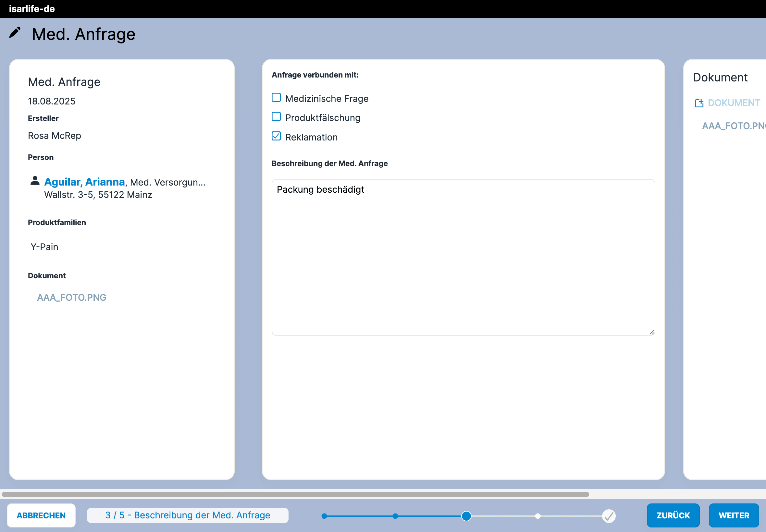
Task: Check the Medizinische Frage checkbox
Action: pyautogui.click(x=276, y=97)
